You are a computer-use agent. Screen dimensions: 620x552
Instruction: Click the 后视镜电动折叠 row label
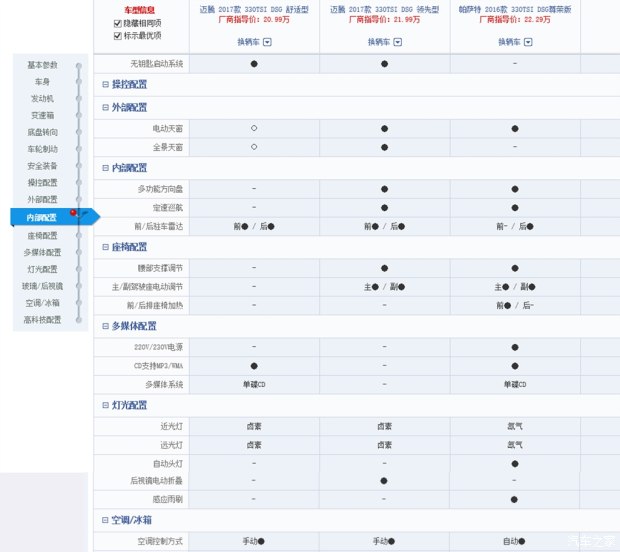[157, 481]
